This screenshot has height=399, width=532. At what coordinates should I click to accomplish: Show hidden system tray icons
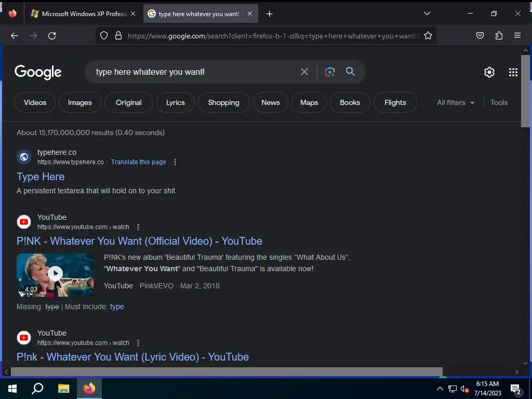click(x=440, y=389)
